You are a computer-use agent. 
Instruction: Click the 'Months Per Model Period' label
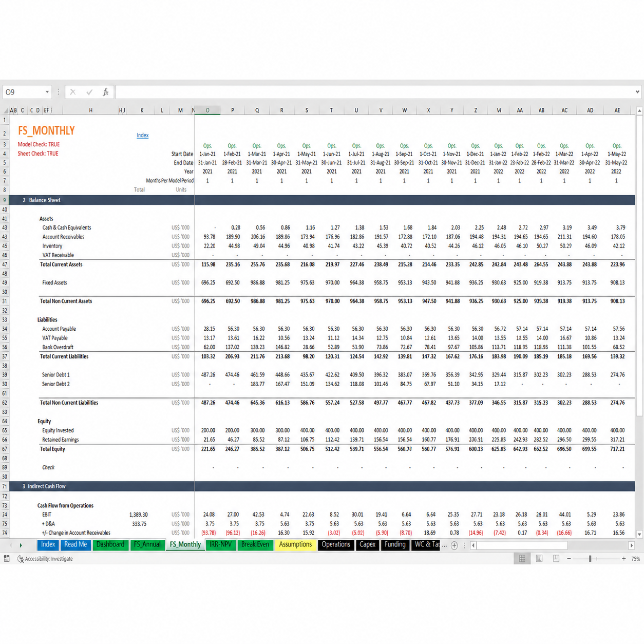(x=169, y=181)
